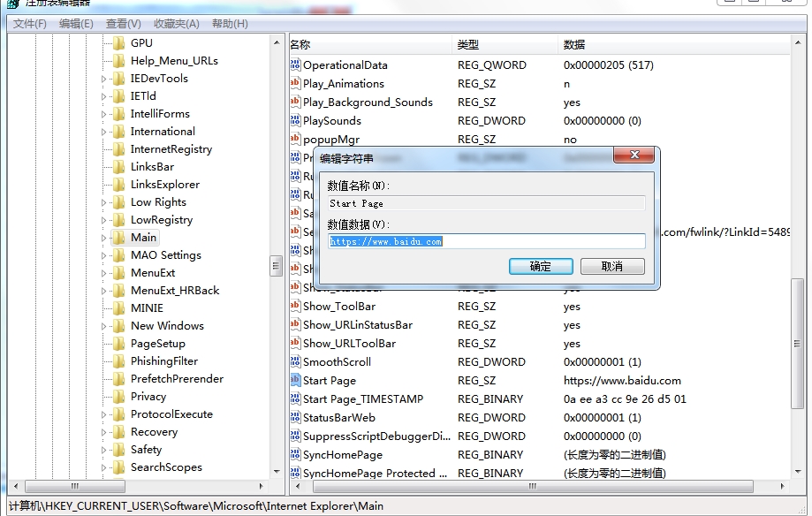Open the 查看(V) menu
This screenshot has height=516, width=812.
click(x=123, y=24)
